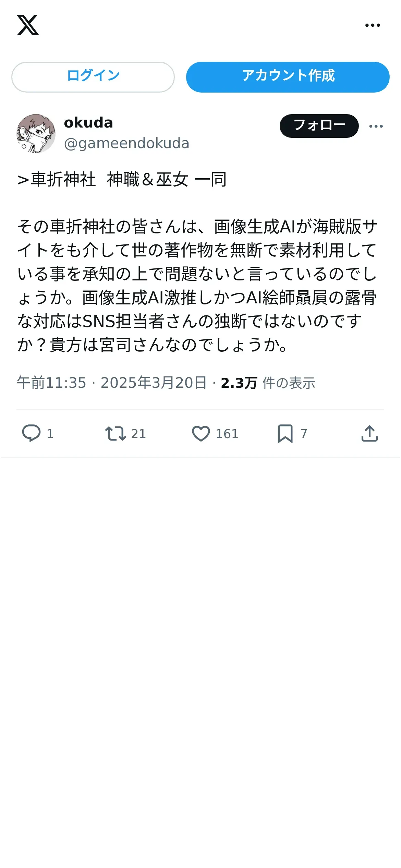Click the repost count 21
The width and height of the screenshot is (401, 868).
coord(138,434)
